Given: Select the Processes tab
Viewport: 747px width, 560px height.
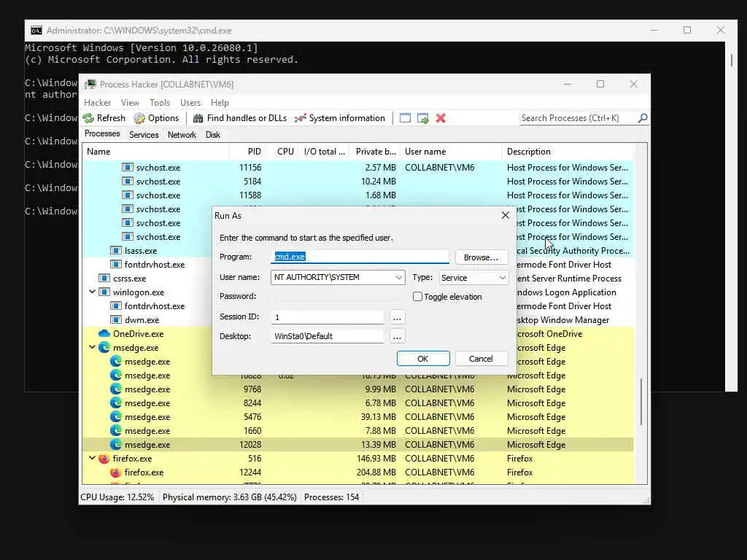Looking at the screenshot, I should pos(102,134).
